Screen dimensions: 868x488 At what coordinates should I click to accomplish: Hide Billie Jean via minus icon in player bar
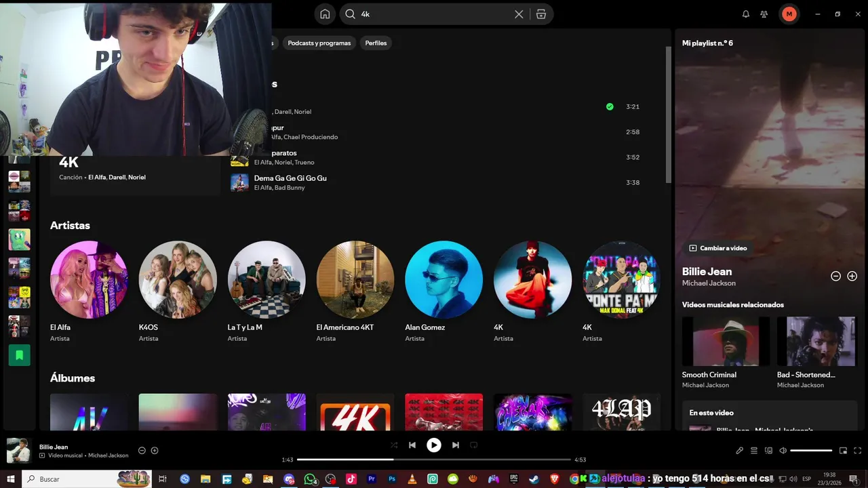(142, 451)
